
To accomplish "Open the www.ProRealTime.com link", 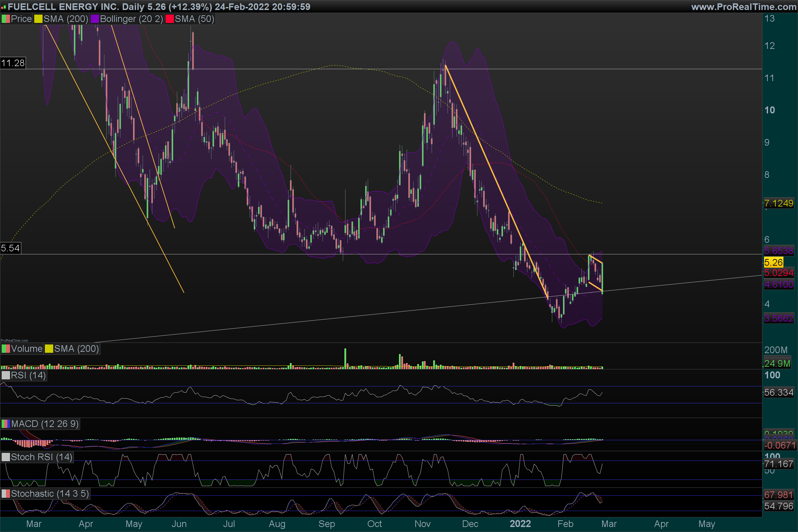I will point(744,7).
